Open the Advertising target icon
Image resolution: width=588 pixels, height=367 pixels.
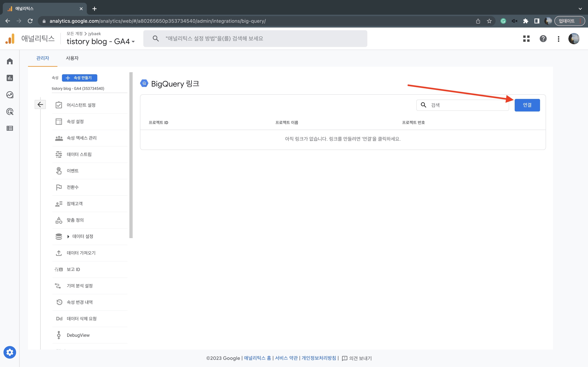click(x=10, y=112)
